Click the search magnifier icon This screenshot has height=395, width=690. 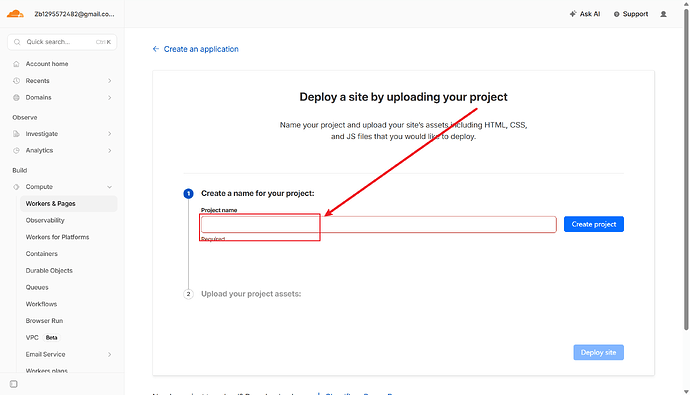[x=17, y=42]
